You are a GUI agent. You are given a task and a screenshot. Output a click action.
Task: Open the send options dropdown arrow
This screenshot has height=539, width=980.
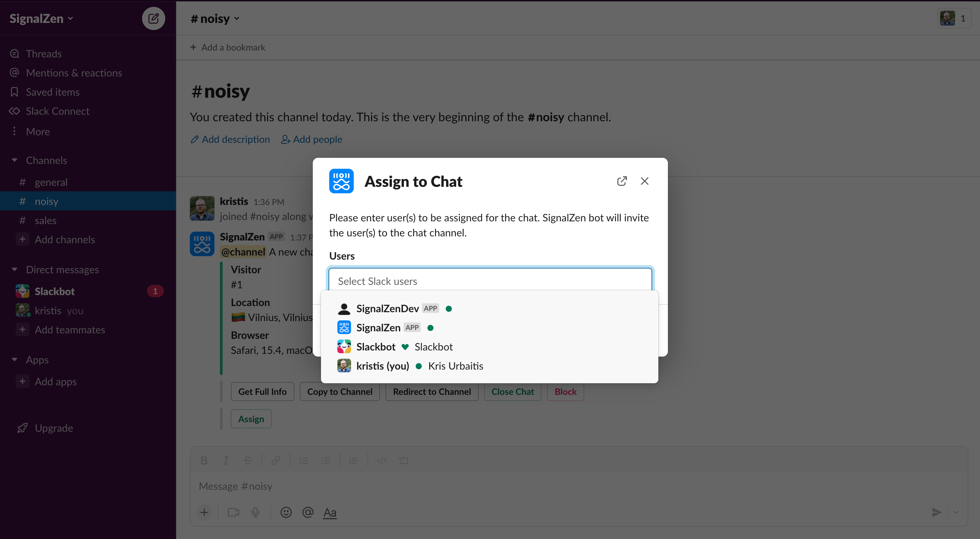(955, 512)
